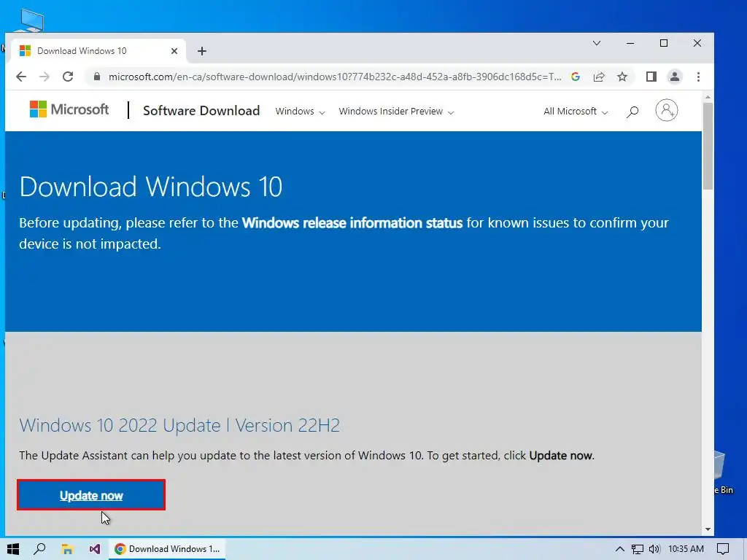Expand the All Microsoft menu
Image resolution: width=747 pixels, height=560 pixels.
pos(576,112)
